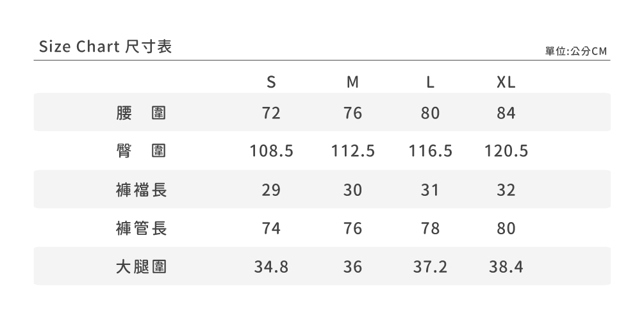The image size is (644, 320).
Task: Click the 褲管長 row label
Action: (142, 228)
